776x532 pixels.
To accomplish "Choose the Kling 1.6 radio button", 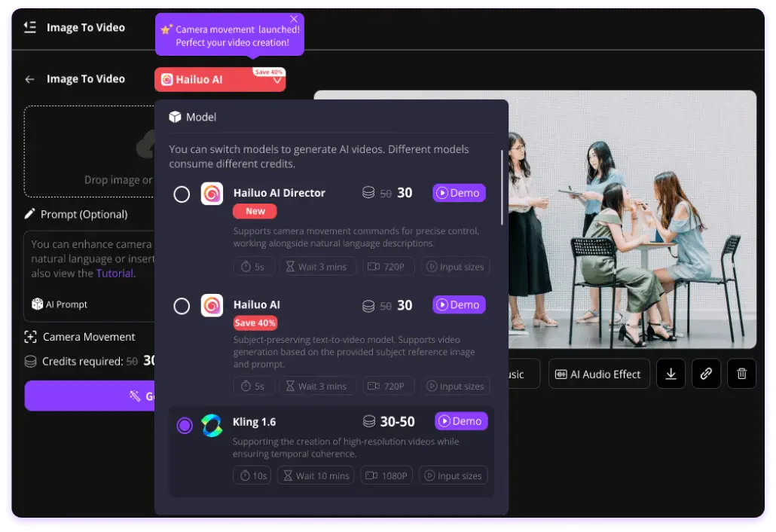I will click(x=185, y=425).
